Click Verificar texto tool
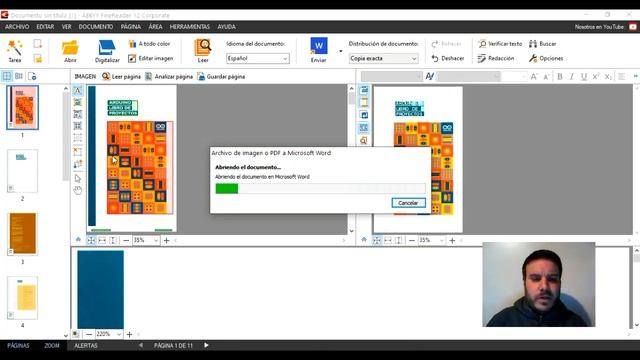640x360 pixels. (500, 44)
